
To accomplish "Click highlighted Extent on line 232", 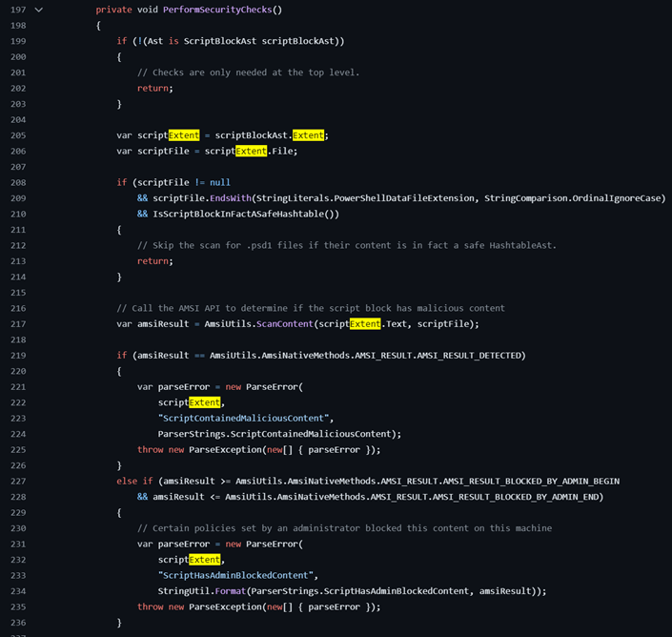I will click(x=204, y=559).
